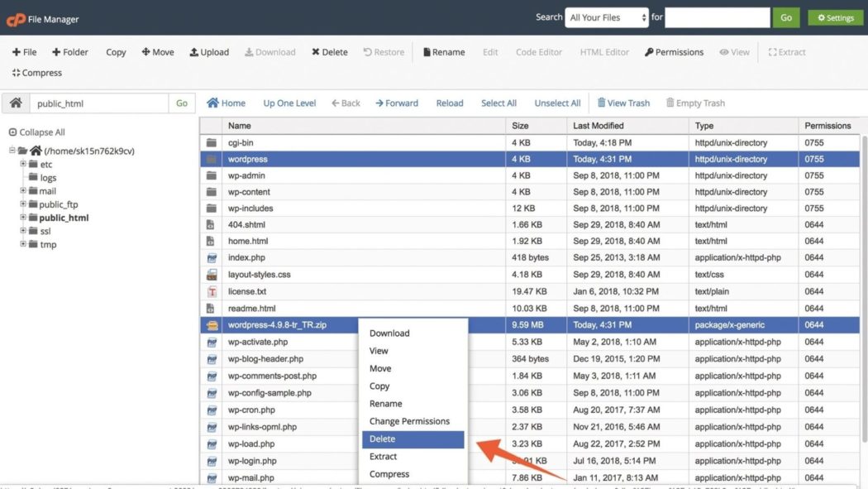Click the Copy toolbar button

click(x=116, y=52)
